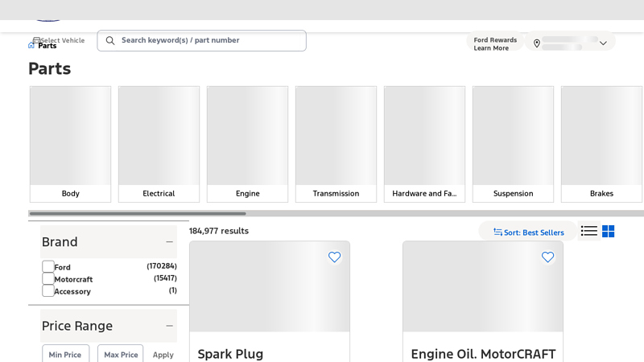
Task: Select the Transmission category card
Action: [x=336, y=144]
